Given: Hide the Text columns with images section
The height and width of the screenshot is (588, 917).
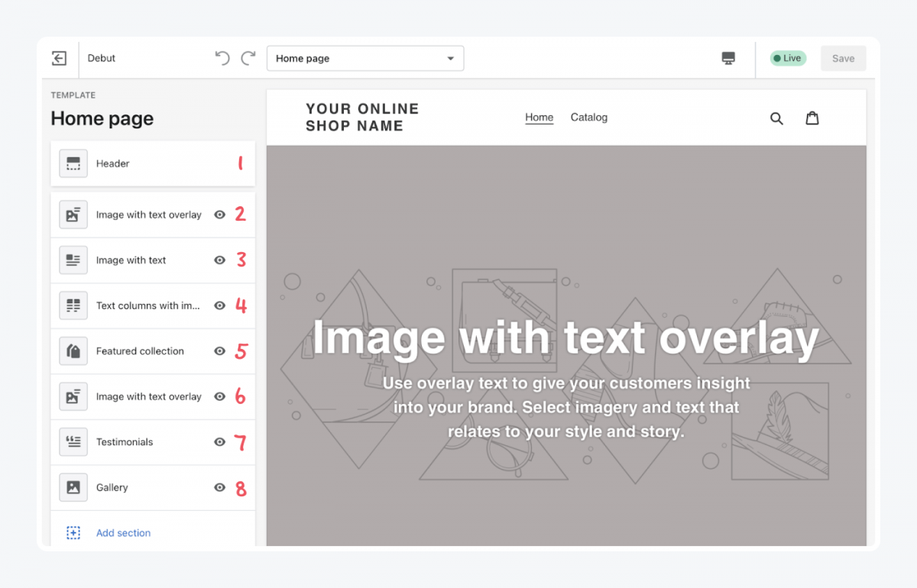Looking at the screenshot, I should 220,305.
